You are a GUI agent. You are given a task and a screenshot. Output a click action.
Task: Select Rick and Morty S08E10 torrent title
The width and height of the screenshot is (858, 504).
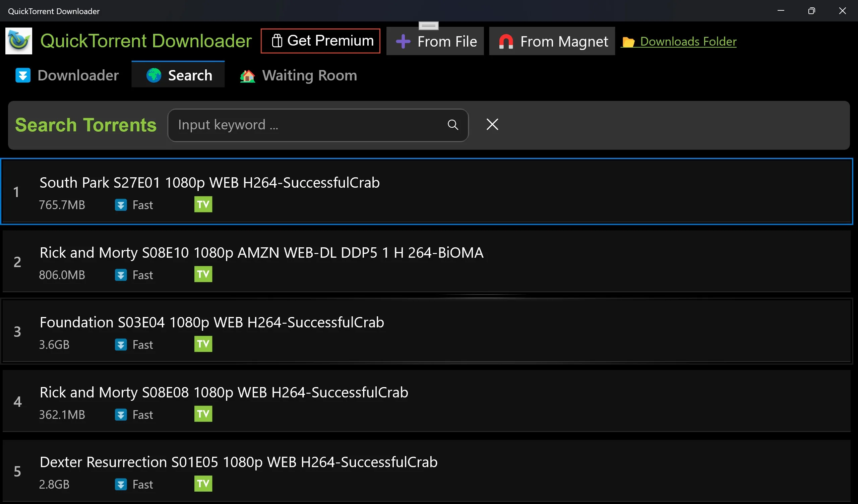tap(261, 253)
